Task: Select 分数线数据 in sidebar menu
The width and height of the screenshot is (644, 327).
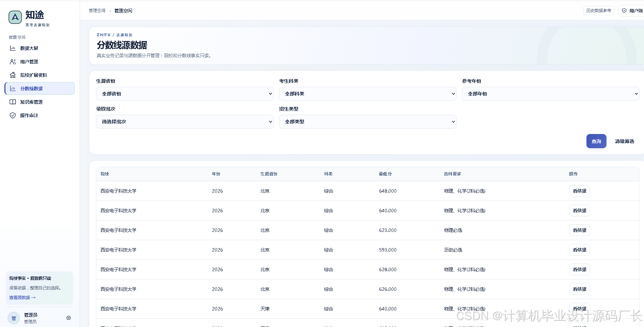Action: pyautogui.click(x=40, y=89)
